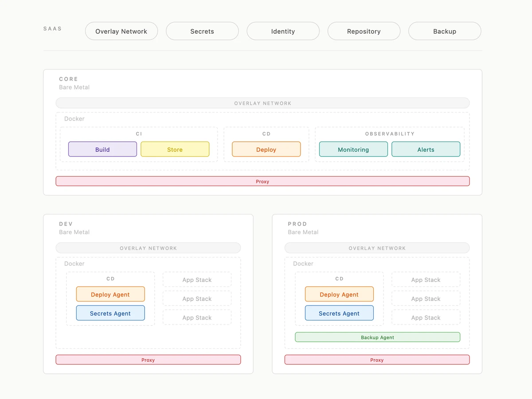Screen dimensions: 532x399
Task: Click the PROD heading
Action: 297,224
